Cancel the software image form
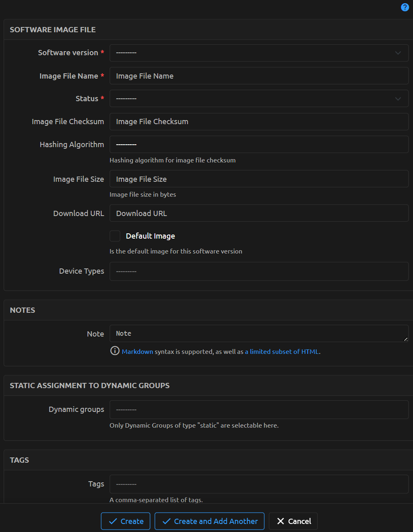The width and height of the screenshot is (413, 532). pyautogui.click(x=293, y=521)
